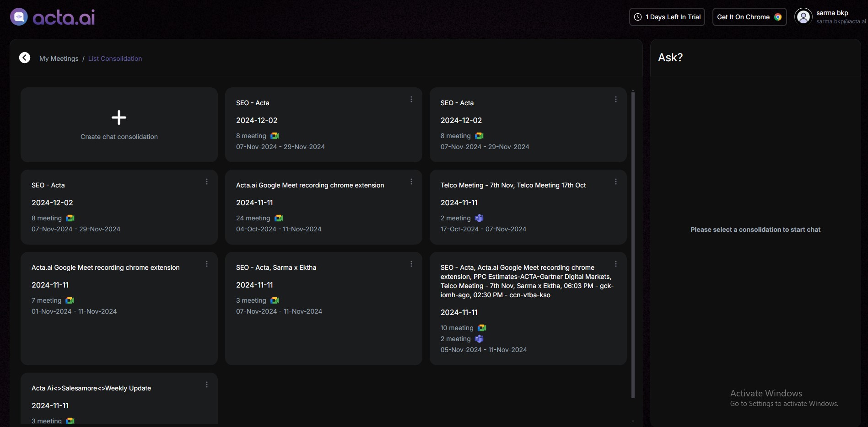Click Teams icon on Telco Meeting card
868x427 pixels.
pos(479,218)
